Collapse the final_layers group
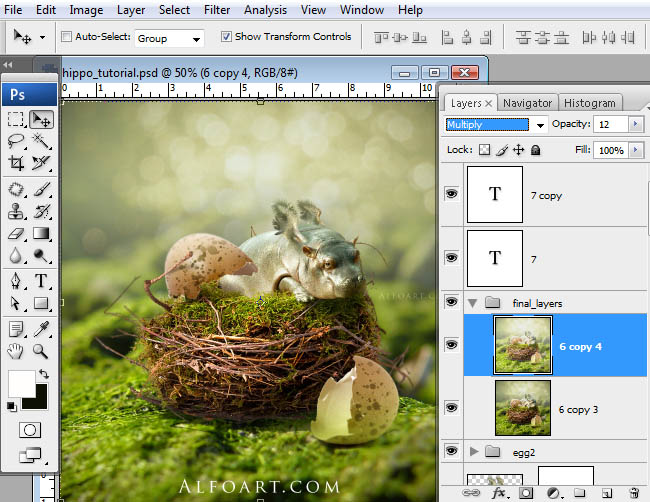Image resolution: width=650 pixels, height=502 pixels. (x=472, y=303)
